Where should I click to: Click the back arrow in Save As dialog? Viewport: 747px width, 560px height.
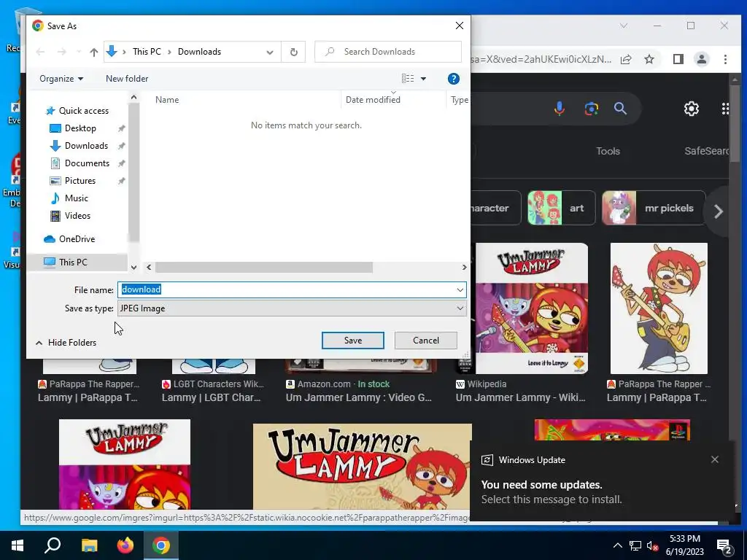click(x=41, y=52)
